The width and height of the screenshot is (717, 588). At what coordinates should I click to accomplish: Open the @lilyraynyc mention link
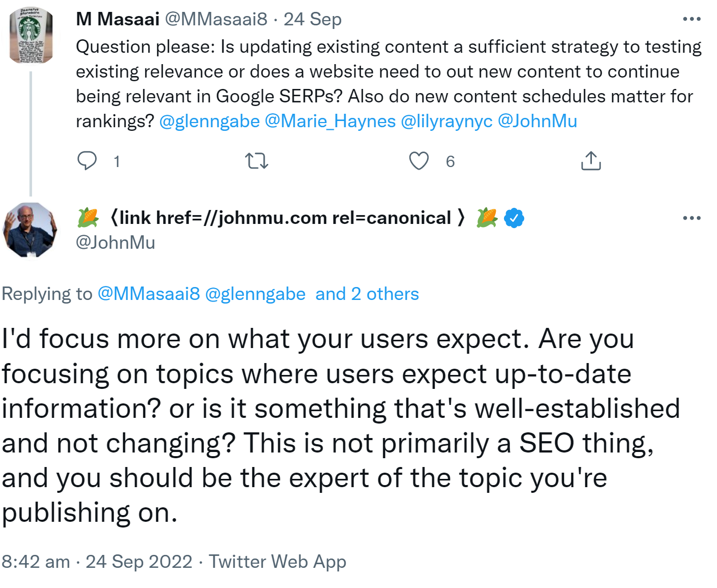447,121
